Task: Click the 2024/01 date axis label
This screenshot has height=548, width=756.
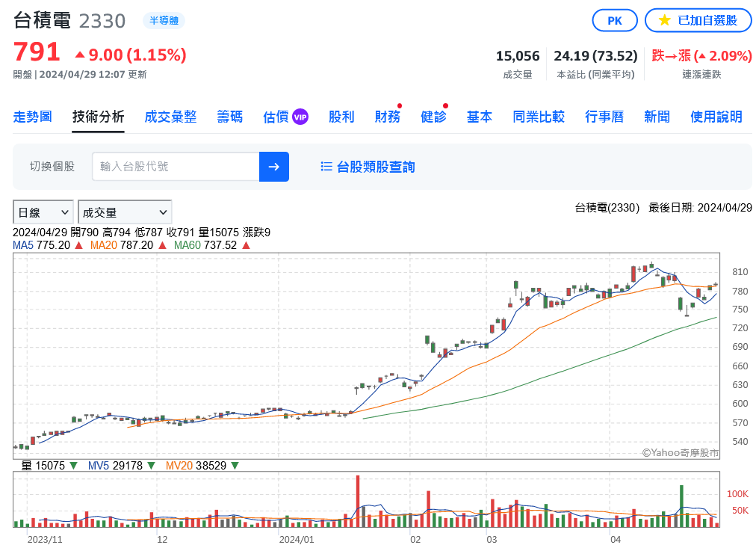Action: pos(297,539)
